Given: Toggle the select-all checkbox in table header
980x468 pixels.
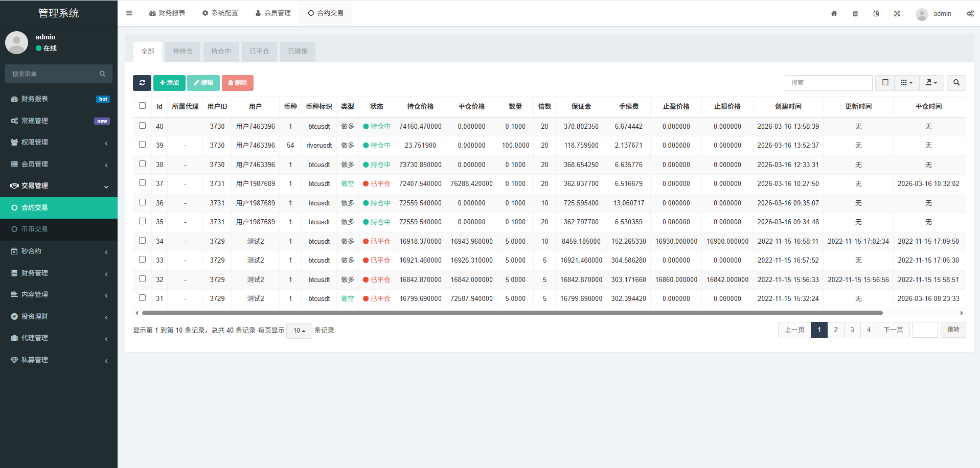Looking at the screenshot, I should pyautogui.click(x=143, y=106).
